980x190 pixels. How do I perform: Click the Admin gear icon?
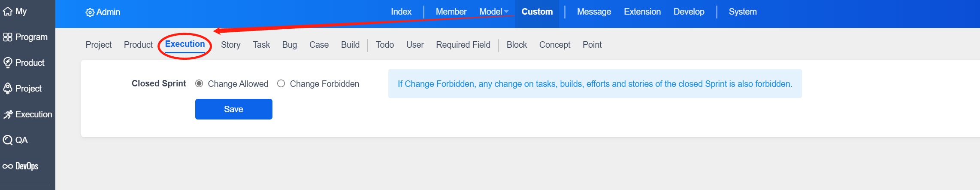(90, 12)
